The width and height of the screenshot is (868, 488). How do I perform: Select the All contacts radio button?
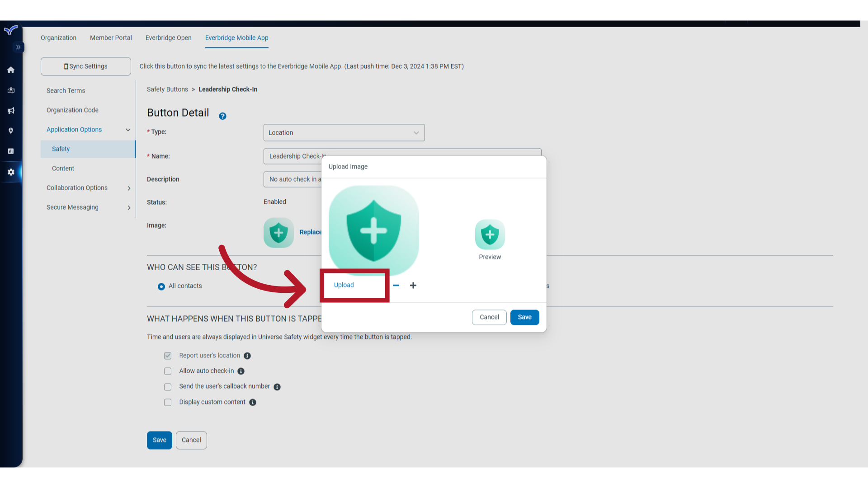tap(161, 286)
